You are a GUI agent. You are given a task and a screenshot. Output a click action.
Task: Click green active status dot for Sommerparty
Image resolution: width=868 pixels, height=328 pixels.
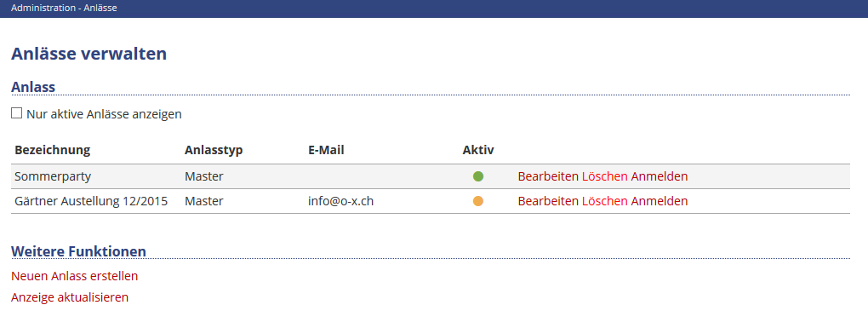coord(478,176)
